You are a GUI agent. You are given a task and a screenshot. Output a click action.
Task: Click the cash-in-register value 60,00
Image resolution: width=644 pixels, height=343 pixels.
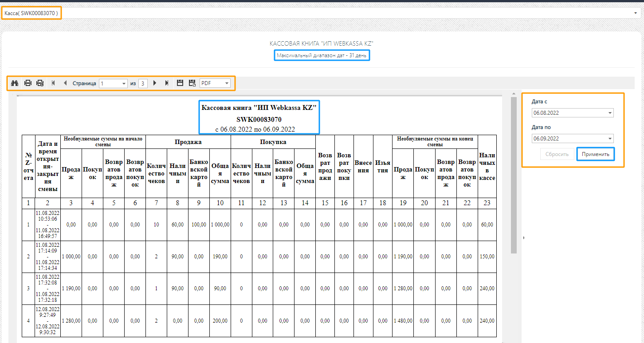click(487, 225)
